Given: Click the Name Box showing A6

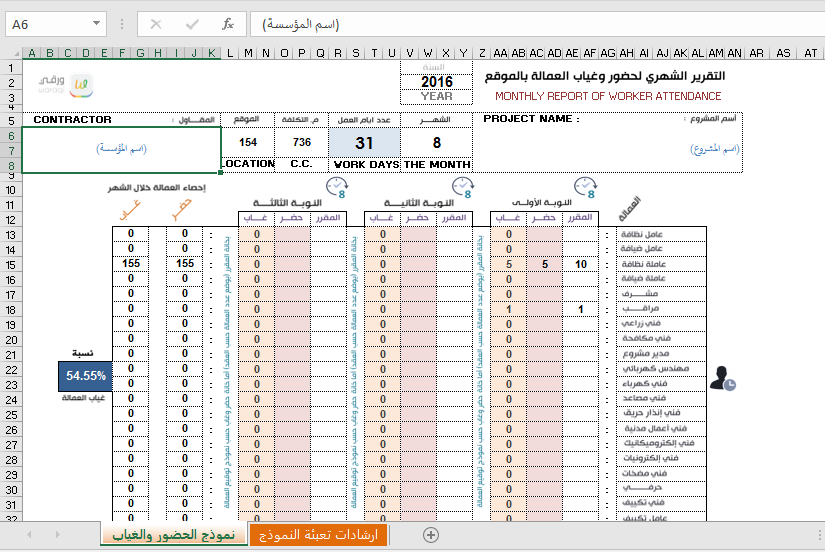Looking at the screenshot, I should click(x=48, y=24).
